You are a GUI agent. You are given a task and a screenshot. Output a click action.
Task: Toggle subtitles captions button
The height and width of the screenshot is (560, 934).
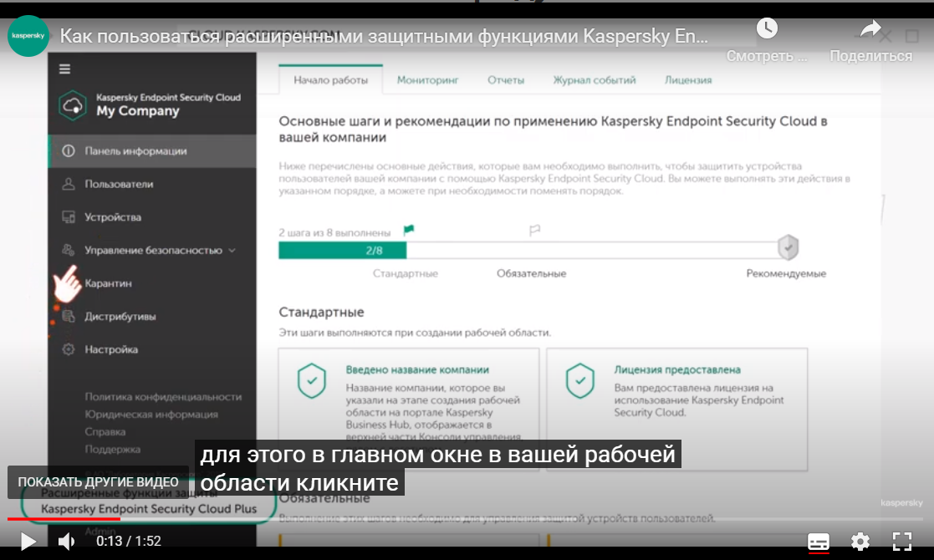tap(819, 542)
